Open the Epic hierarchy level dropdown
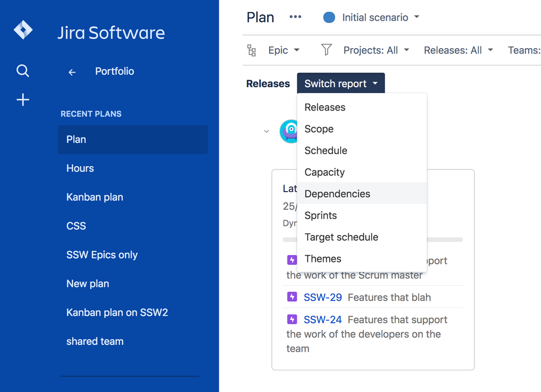541x392 pixels. pyautogui.click(x=284, y=50)
